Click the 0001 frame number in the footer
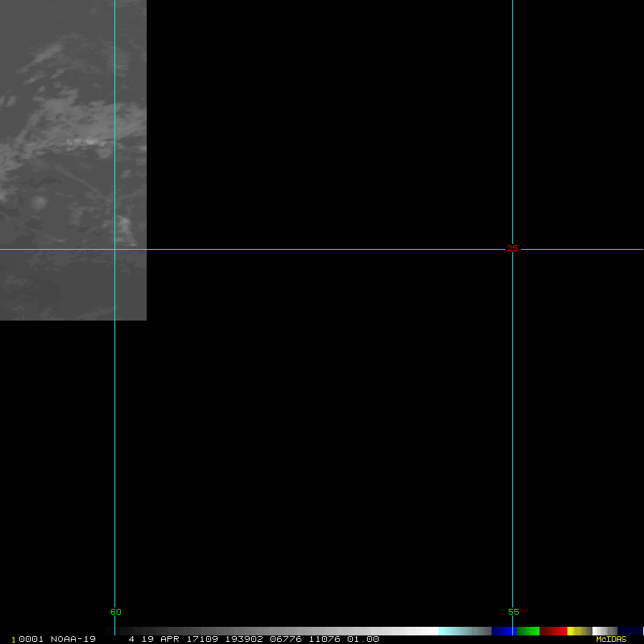The height and width of the screenshot is (644, 644). (31, 639)
